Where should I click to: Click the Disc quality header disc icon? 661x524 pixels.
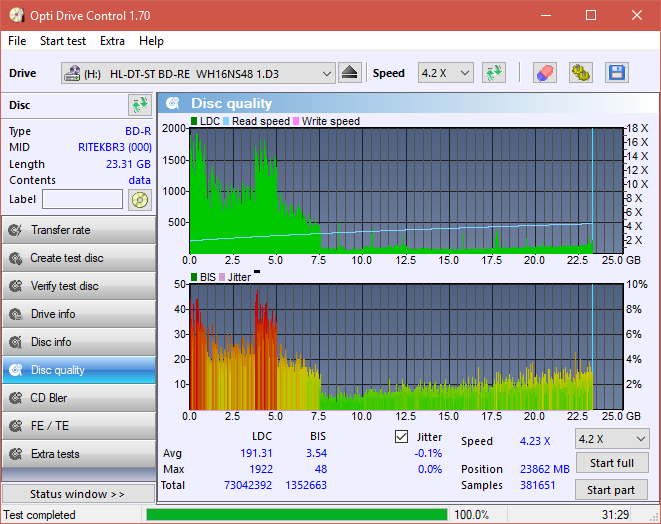[173, 103]
